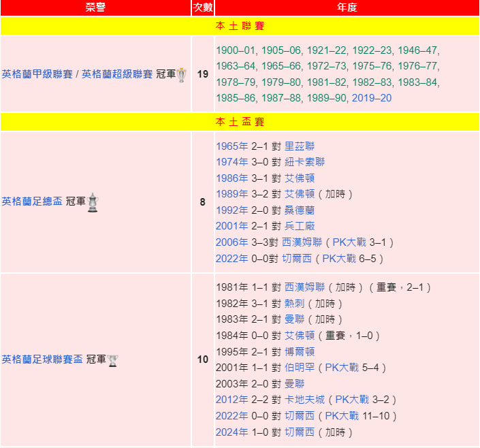Open the 1900–01 season link

tap(236, 50)
